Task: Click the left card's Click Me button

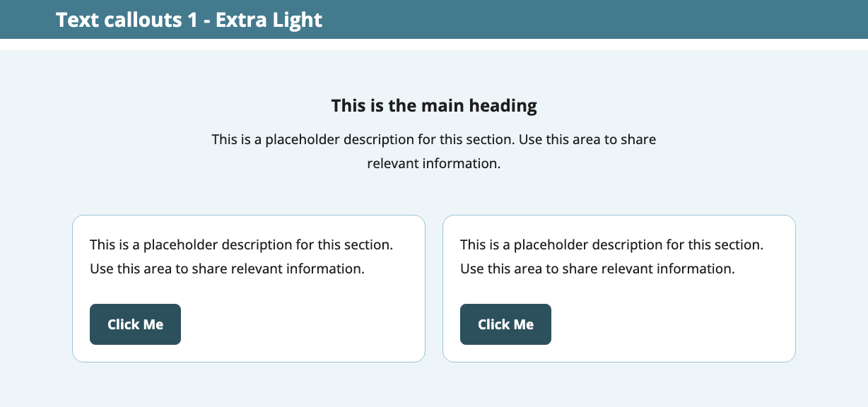Action: pyautogui.click(x=135, y=324)
